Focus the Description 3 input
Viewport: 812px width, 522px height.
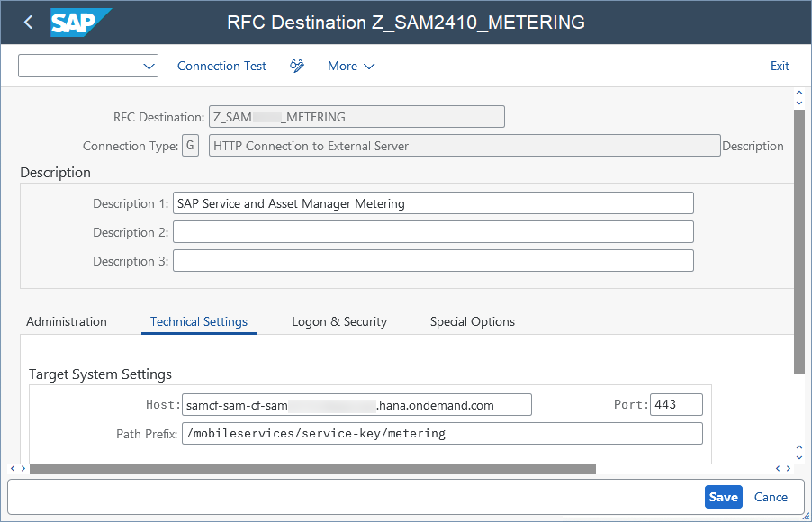click(433, 261)
